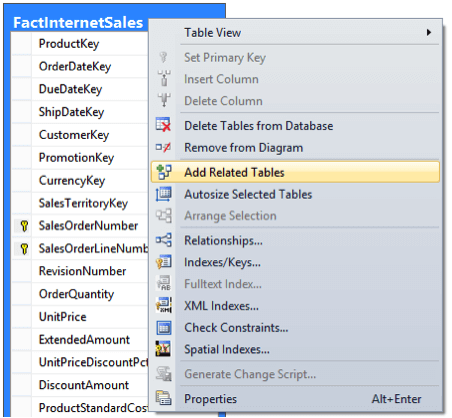Click the Properties icon in menu

point(164,398)
